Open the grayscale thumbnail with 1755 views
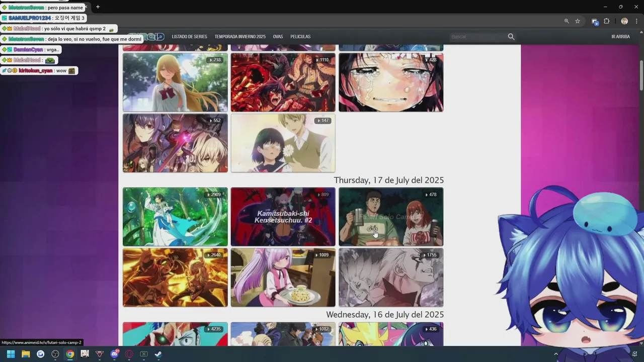The height and width of the screenshot is (362, 644). tap(391, 278)
